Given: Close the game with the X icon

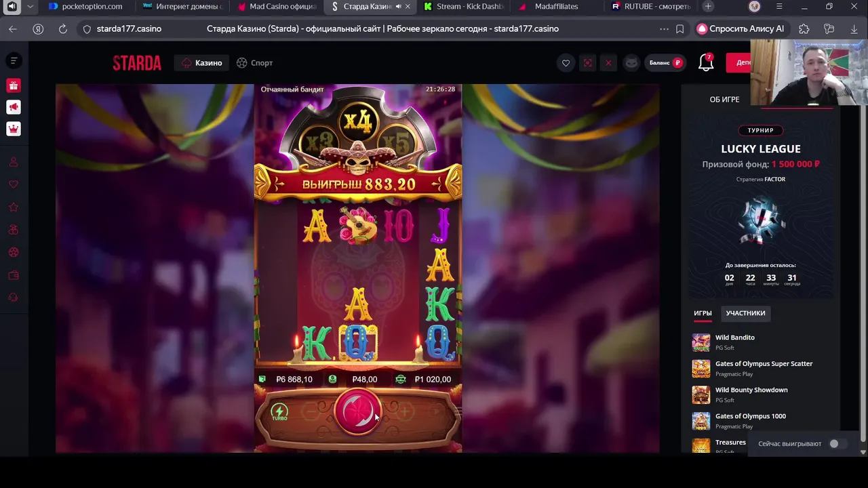Looking at the screenshot, I should (x=608, y=63).
